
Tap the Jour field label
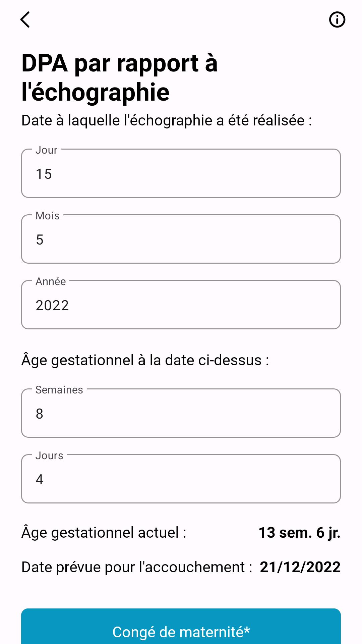click(46, 150)
